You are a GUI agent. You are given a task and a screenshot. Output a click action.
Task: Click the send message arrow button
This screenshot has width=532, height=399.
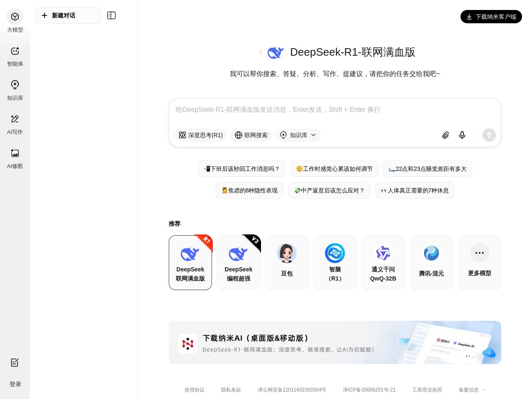pos(489,135)
